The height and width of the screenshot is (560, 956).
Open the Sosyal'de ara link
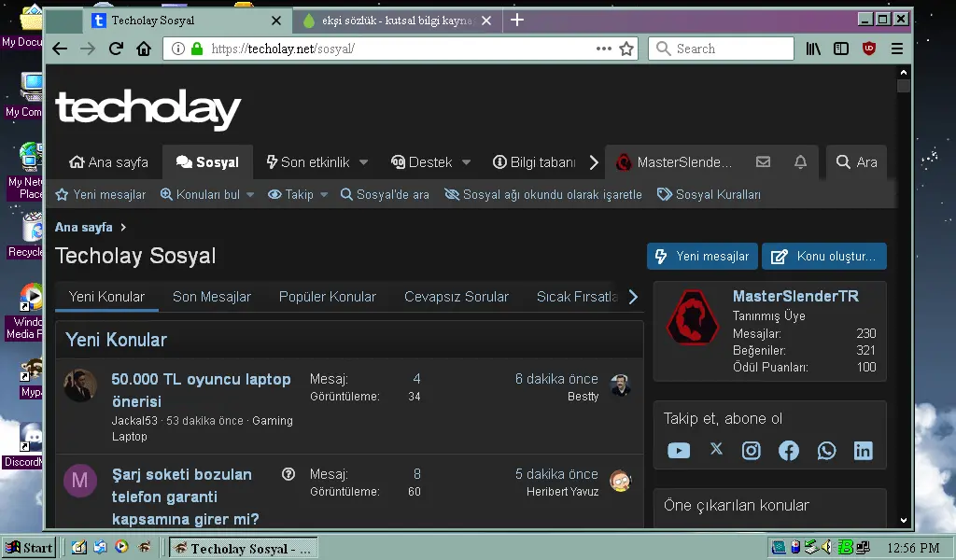(385, 194)
